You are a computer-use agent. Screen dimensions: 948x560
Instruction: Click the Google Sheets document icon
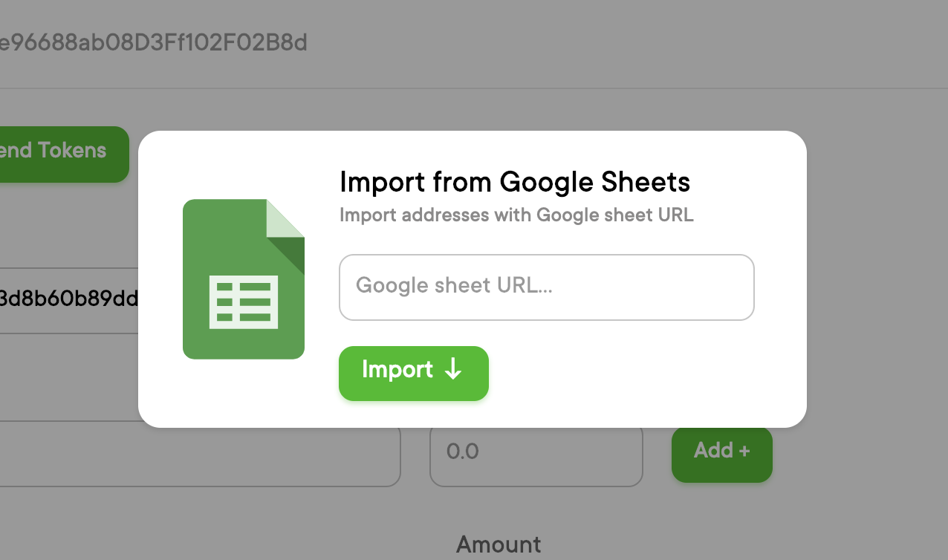tap(244, 279)
